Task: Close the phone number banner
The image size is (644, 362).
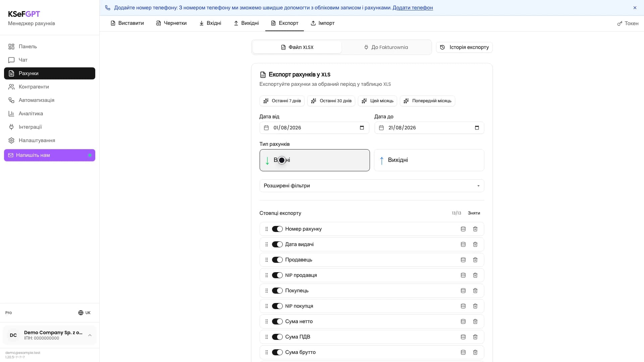Action: [x=635, y=8]
